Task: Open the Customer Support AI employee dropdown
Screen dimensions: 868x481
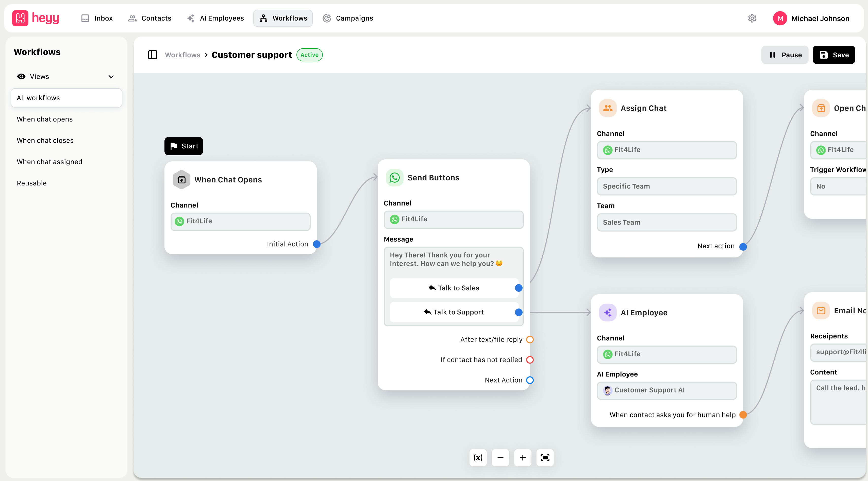Action: (666, 390)
